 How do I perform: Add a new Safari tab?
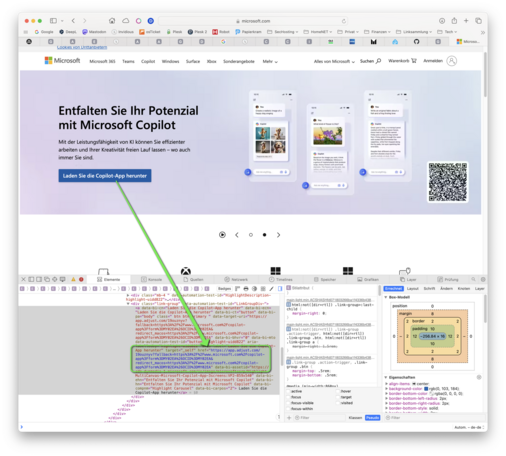466,21
